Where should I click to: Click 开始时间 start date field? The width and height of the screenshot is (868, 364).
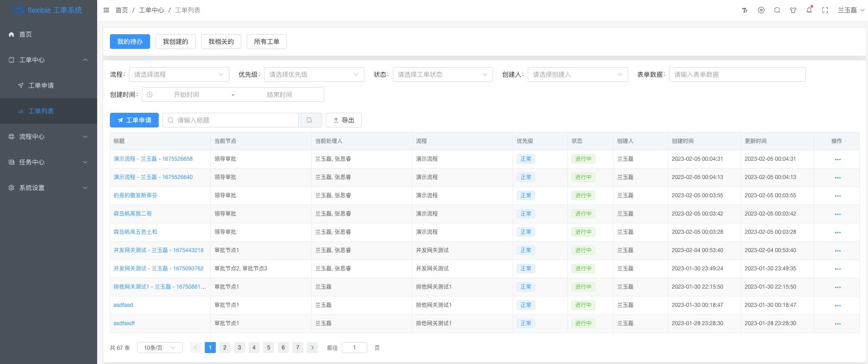pyautogui.click(x=186, y=95)
